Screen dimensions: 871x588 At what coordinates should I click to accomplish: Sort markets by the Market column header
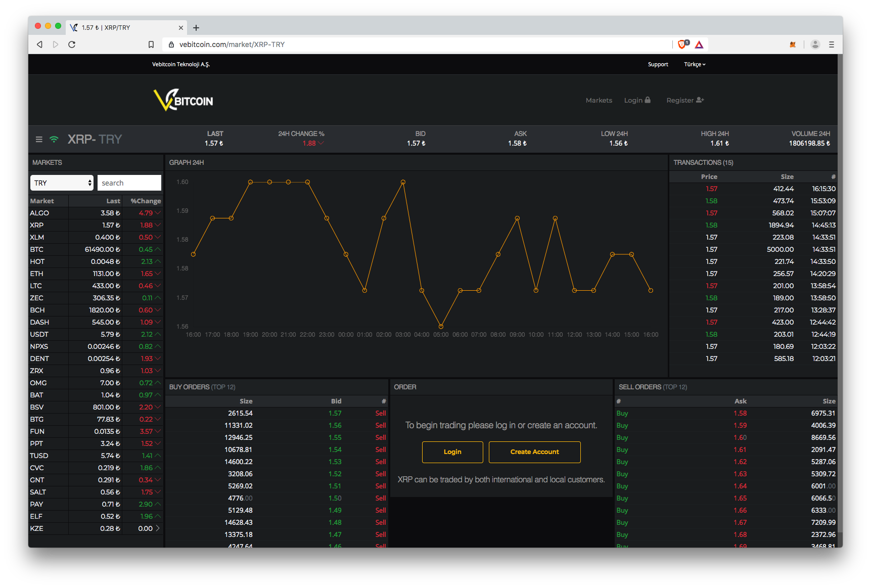pyautogui.click(x=42, y=201)
